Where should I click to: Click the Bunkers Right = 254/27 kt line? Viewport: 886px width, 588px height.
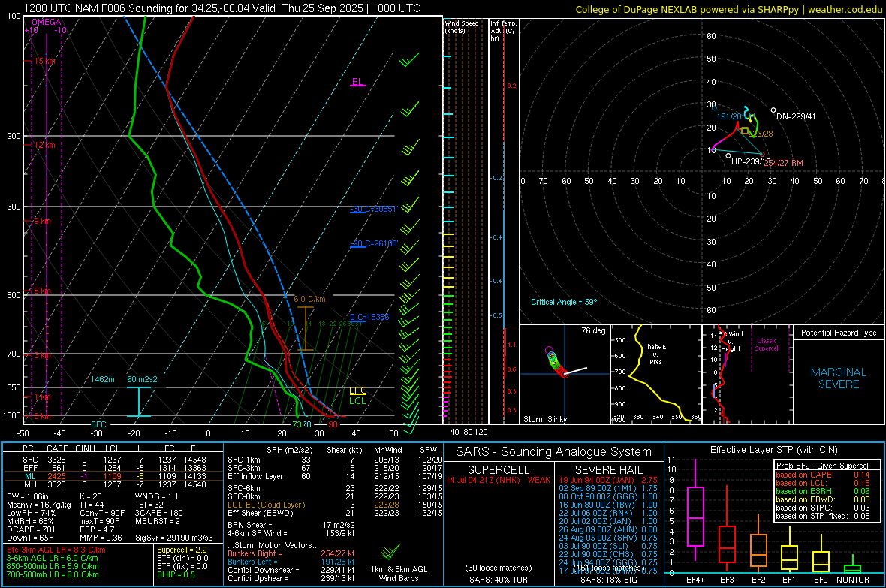click(291, 553)
